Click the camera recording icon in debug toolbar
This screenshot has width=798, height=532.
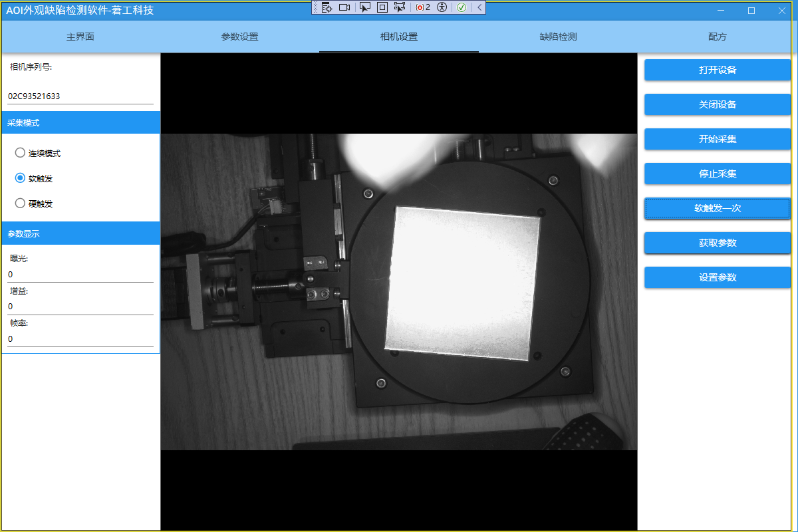[x=344, y=7]
